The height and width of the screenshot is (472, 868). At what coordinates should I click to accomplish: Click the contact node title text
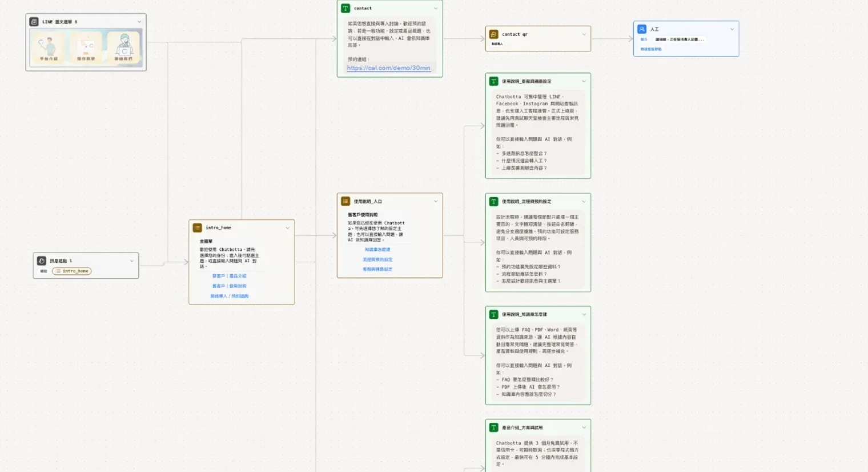point(363,9)
